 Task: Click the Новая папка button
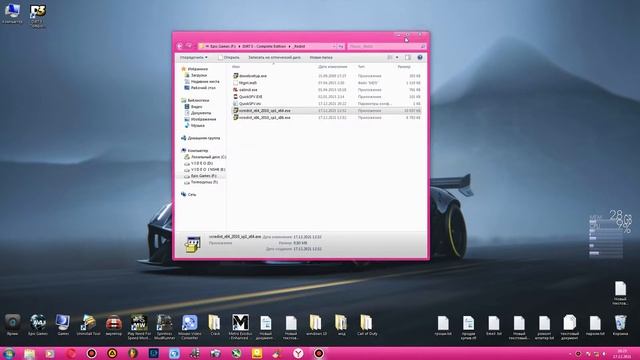tap(321, 58)
